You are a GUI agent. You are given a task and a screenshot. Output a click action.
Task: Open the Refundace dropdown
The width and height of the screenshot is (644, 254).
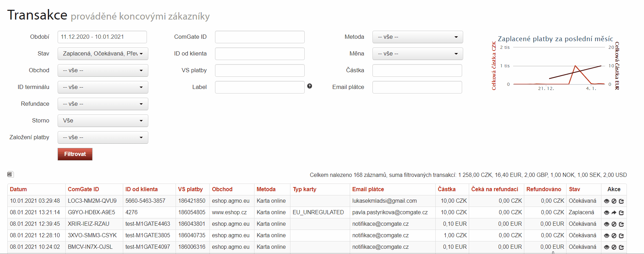point(103,104)
